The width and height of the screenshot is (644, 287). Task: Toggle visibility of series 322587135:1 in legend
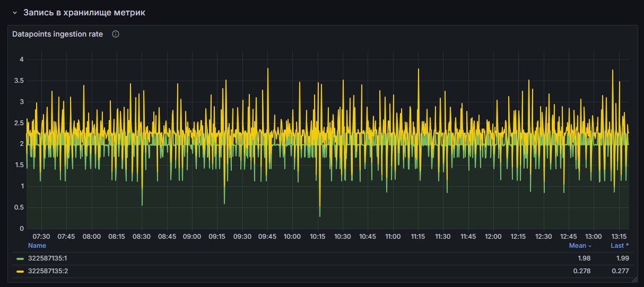tap(48, 259)
